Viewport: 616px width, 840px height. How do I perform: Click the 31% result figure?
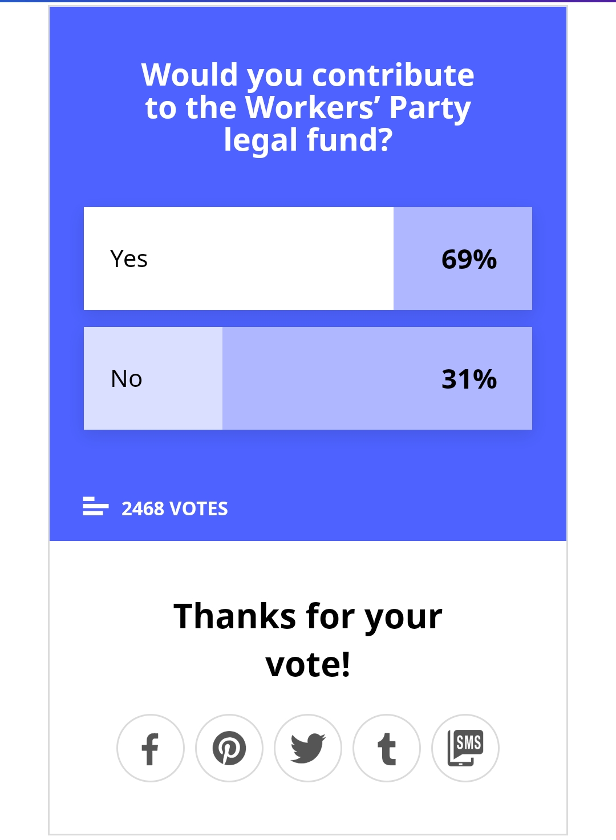pos(469,379)
